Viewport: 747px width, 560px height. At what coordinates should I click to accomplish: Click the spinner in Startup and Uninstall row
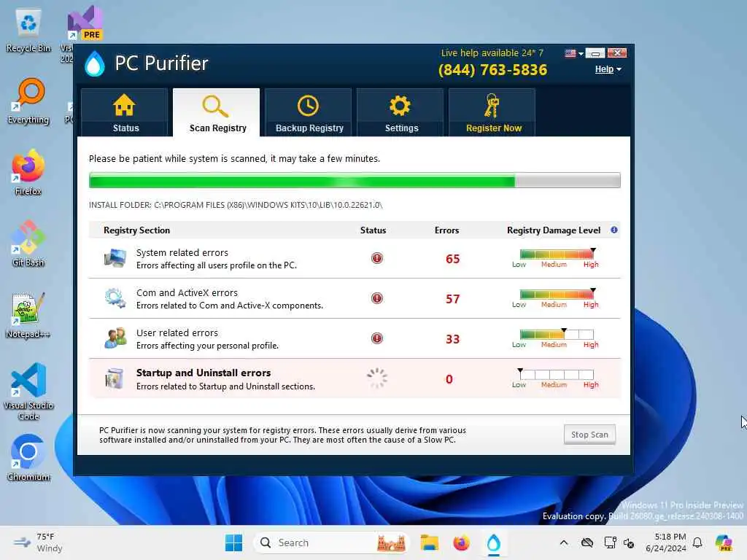(x=377, y=378)
